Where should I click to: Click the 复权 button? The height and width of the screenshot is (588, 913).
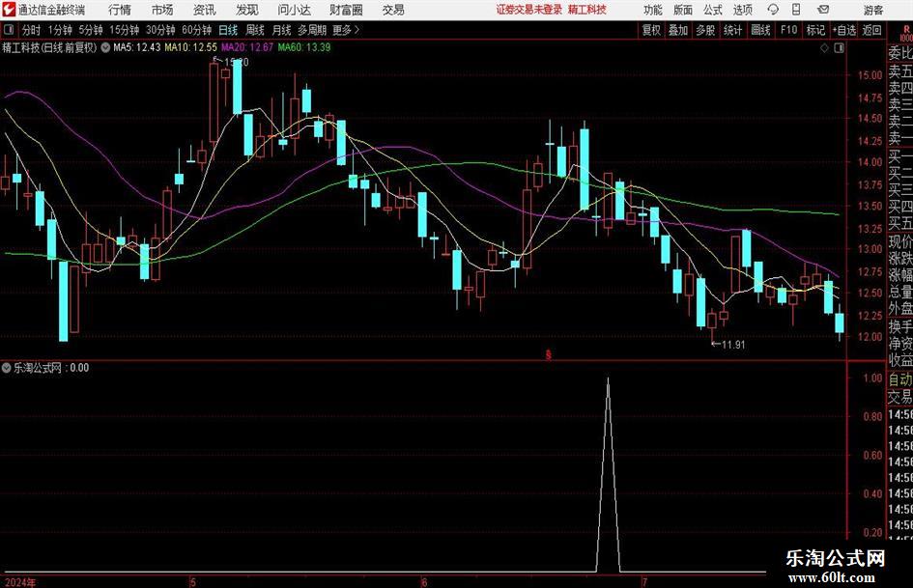(x=651, y=30)
